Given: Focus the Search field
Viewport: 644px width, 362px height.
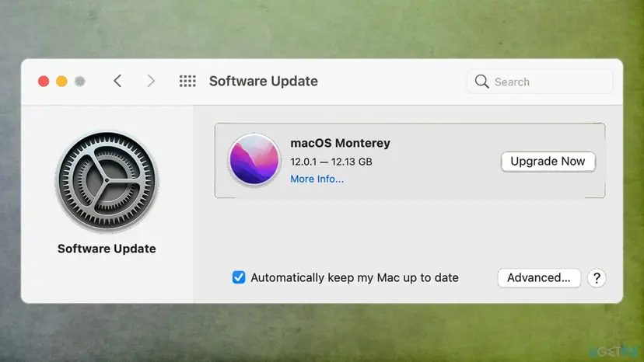Looking at the screenshot, I should pyautogui.click(x=540, y=82).
